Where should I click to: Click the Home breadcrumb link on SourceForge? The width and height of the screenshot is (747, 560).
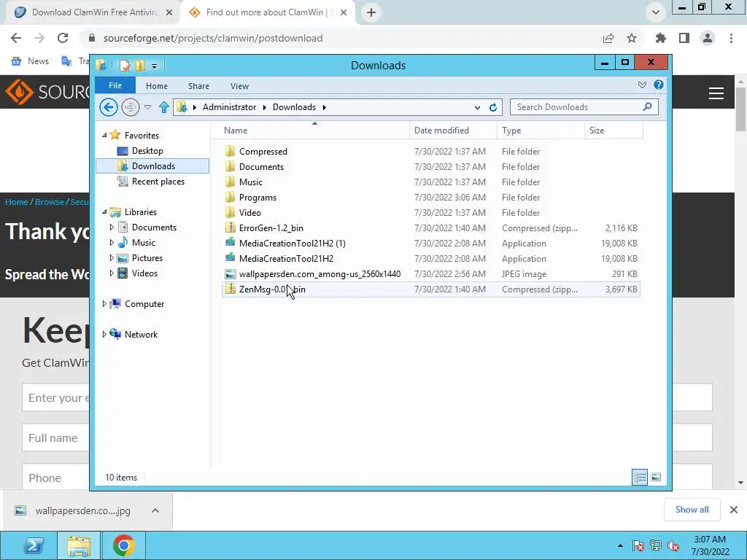tap(17, 202)
